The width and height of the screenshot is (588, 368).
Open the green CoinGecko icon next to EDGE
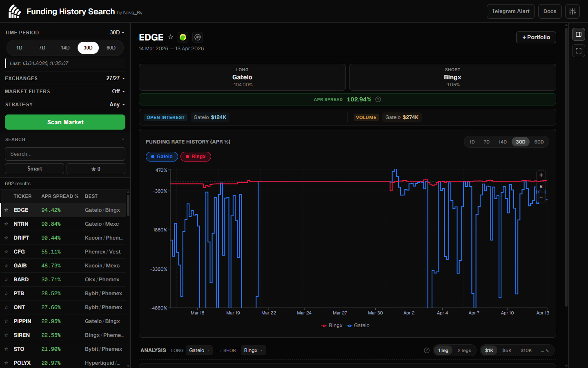[183, 37]
